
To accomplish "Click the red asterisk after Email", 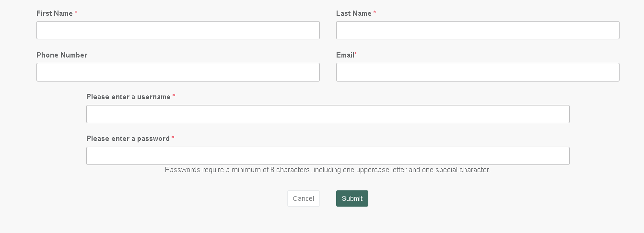I will click(x=356, y=54).
